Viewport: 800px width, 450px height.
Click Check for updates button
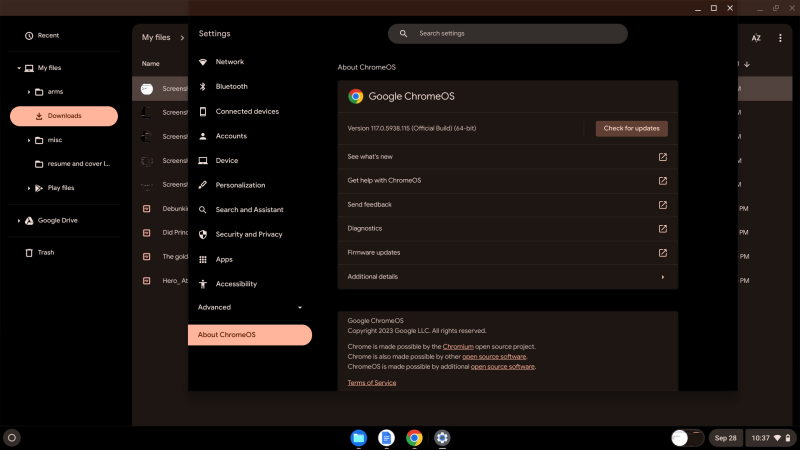632,129
